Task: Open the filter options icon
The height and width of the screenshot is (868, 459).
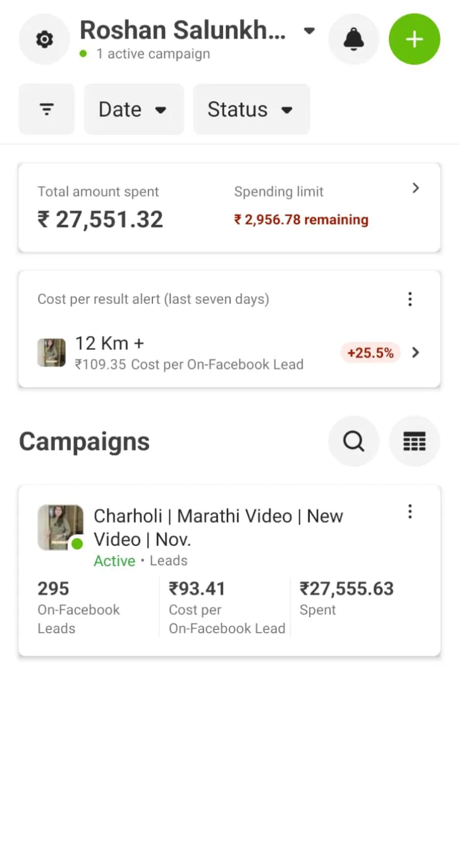Action: tap(47, 109)
